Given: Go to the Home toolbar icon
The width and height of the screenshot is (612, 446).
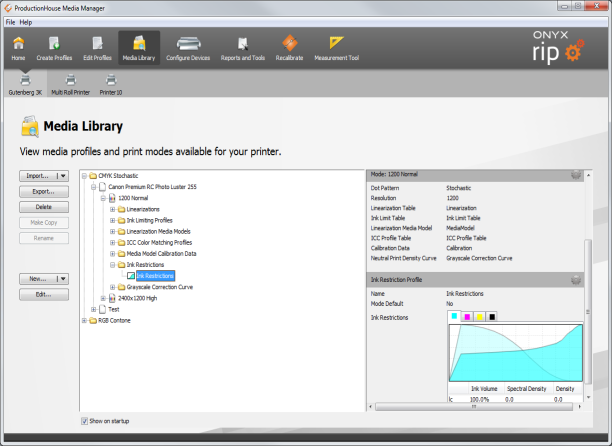Looking at the screenshot, I should pos(18,48).
